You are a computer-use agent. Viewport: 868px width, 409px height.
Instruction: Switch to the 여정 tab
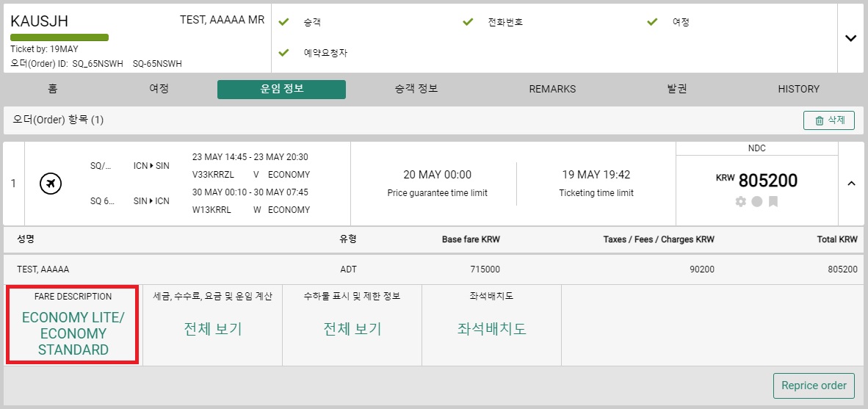[x=159, y=89]
